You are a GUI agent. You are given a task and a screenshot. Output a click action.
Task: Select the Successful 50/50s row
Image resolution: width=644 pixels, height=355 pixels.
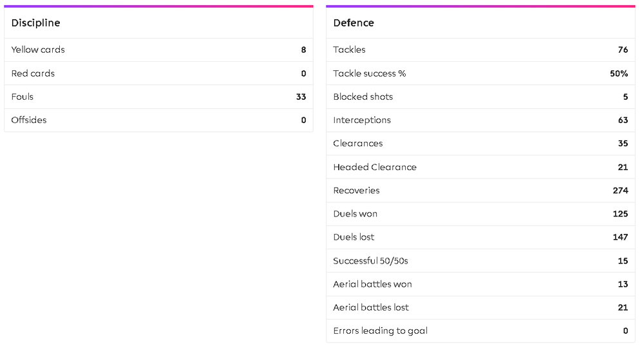click(480, 261)
